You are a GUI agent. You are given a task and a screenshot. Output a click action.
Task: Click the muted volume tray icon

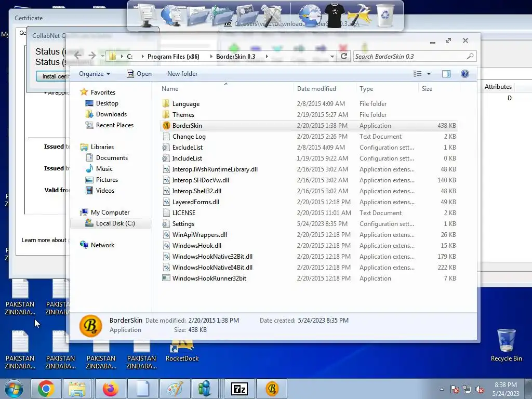[x=480, y=390]
